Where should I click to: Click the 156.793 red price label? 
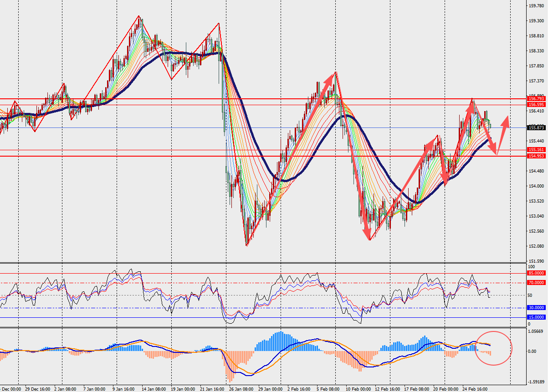536,98
